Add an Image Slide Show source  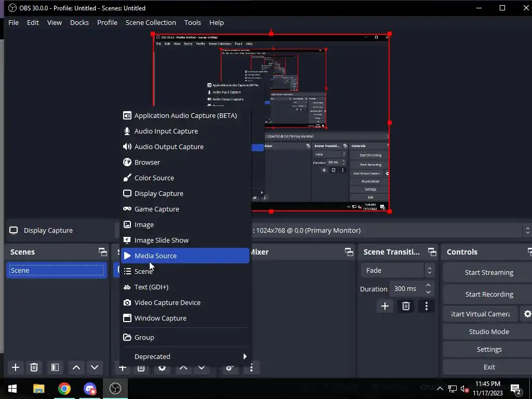coord(185,241)
